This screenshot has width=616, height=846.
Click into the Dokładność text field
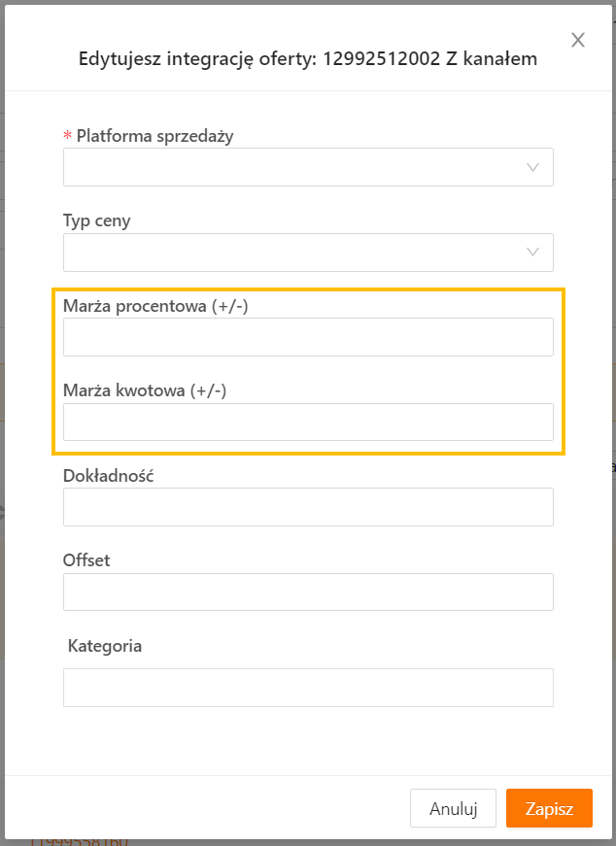(308, 507)
